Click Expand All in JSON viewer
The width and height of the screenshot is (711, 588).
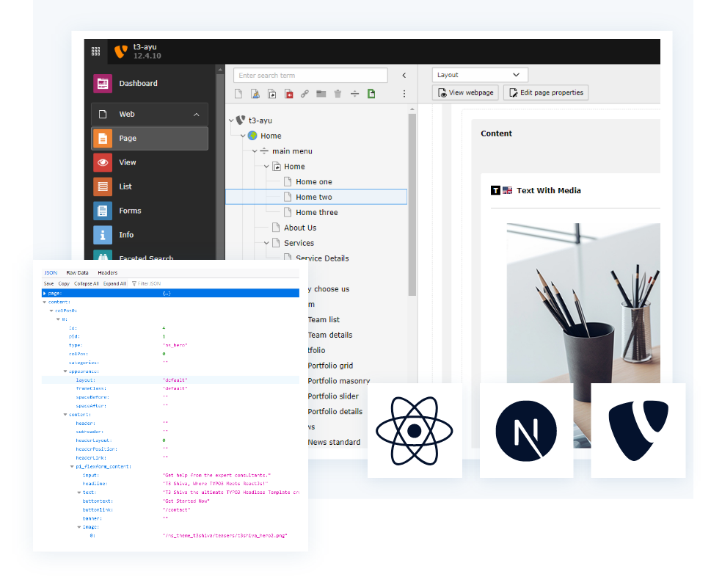(114, 283)
